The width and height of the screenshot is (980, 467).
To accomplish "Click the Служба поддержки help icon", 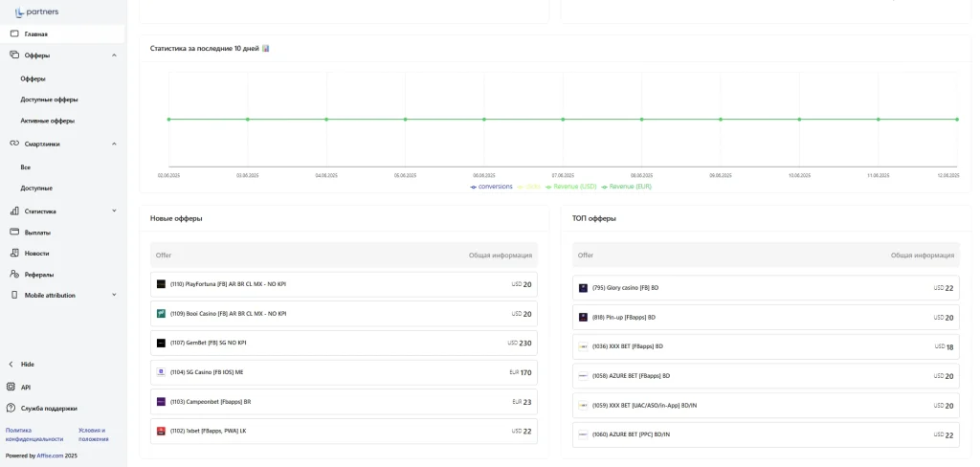I will coord(11,409).
